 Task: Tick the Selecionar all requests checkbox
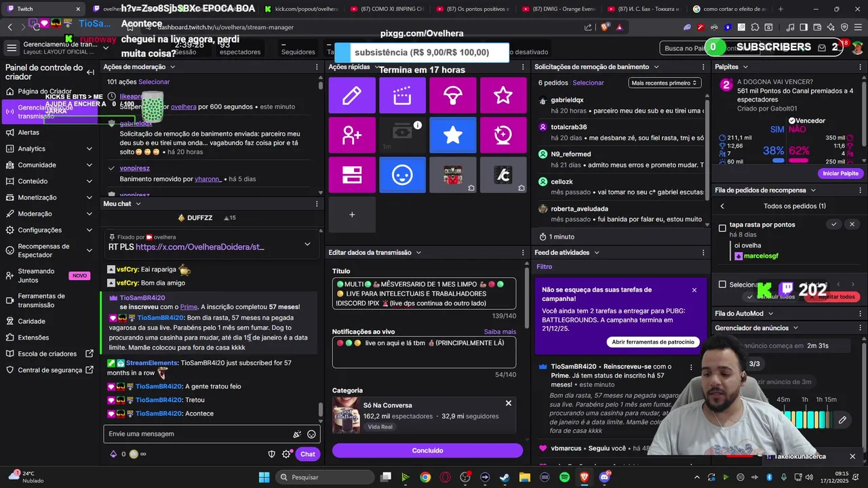coord(723,285)
